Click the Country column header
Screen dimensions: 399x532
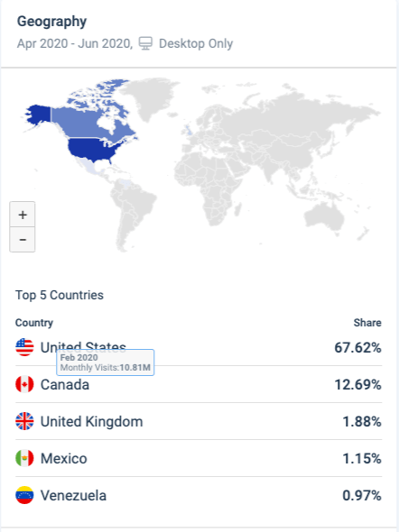34,323
